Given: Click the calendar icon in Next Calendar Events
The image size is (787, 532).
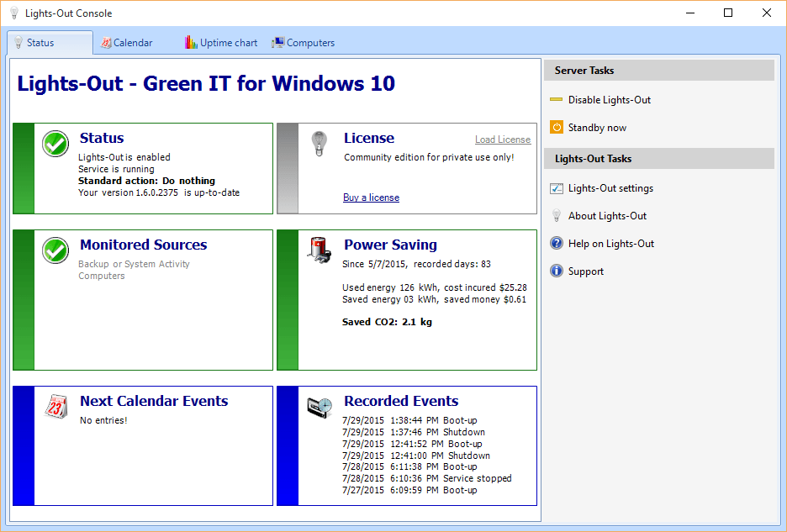Looking at the screenshot, I should (x=55, y=406).
